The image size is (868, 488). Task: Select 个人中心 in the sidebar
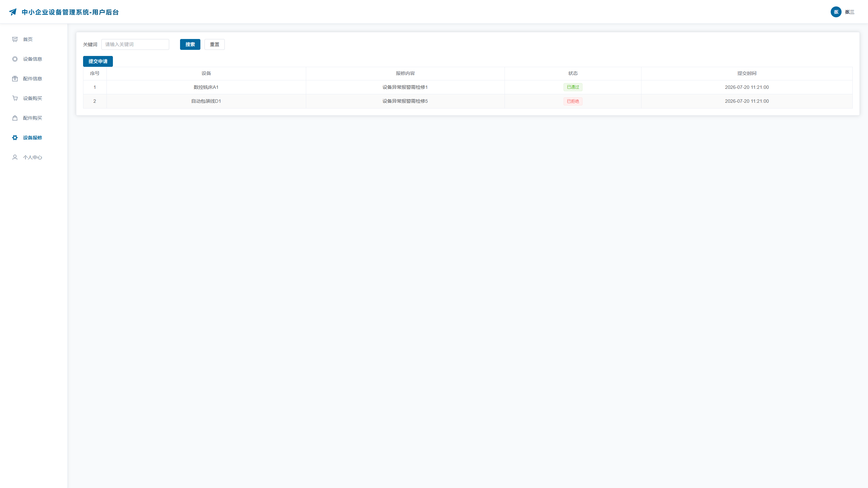tap(34, 157)
